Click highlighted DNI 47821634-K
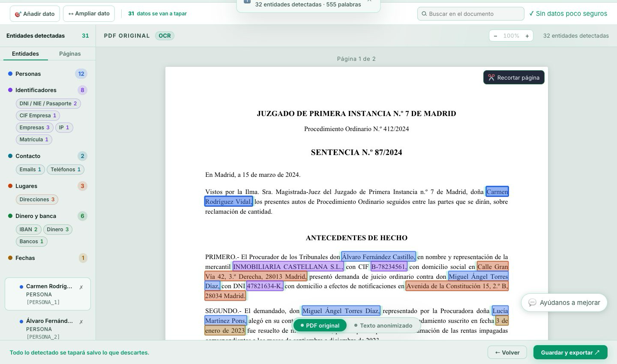Viewport: 617px width, 364px height. pyautogui.click(x=265, y=286)
